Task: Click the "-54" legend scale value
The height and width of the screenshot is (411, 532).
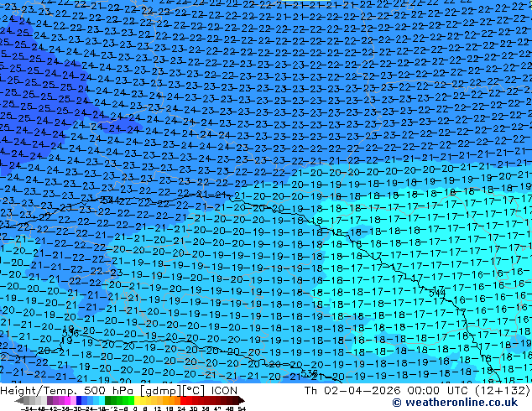Action: coord(27,408)
